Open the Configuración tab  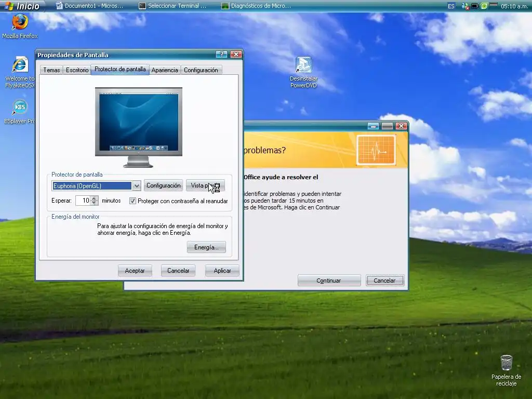click(201, 70)
